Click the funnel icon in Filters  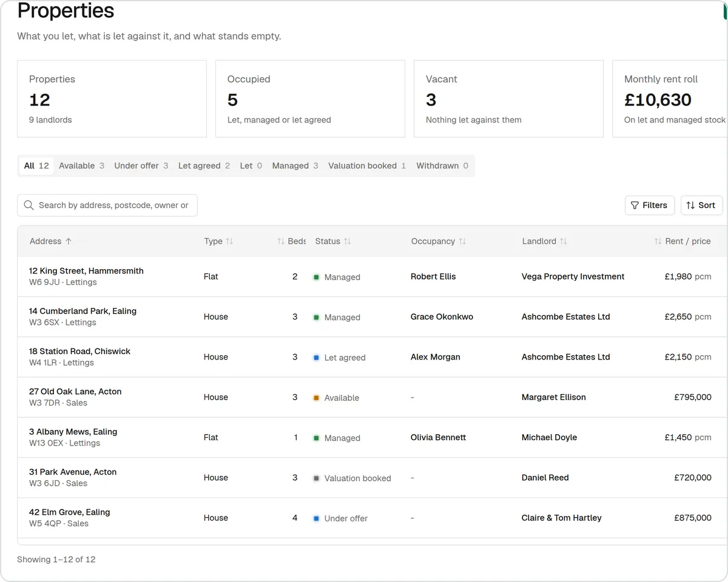tap(635, 206)
